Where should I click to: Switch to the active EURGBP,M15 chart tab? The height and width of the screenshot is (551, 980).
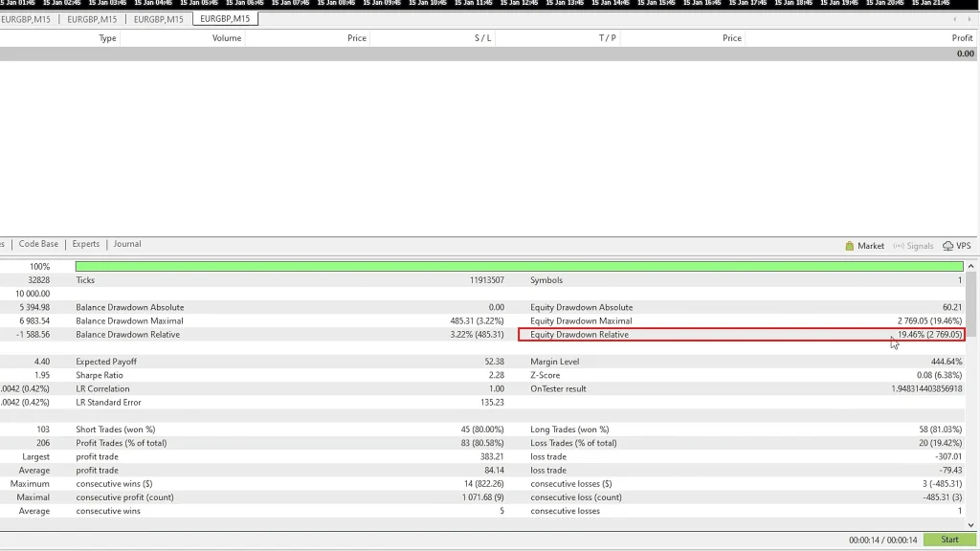point(225,19)
